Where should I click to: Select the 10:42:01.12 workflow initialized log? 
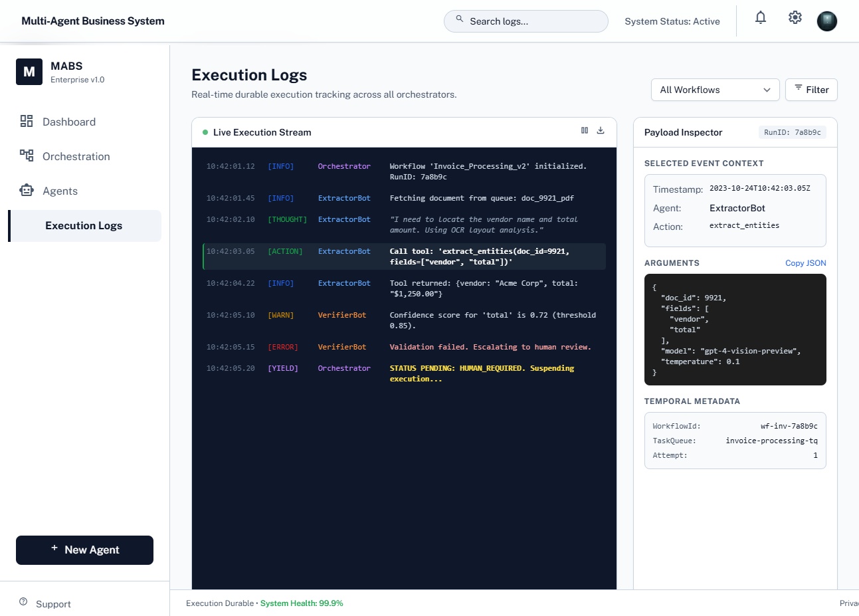tap(404, 171)
